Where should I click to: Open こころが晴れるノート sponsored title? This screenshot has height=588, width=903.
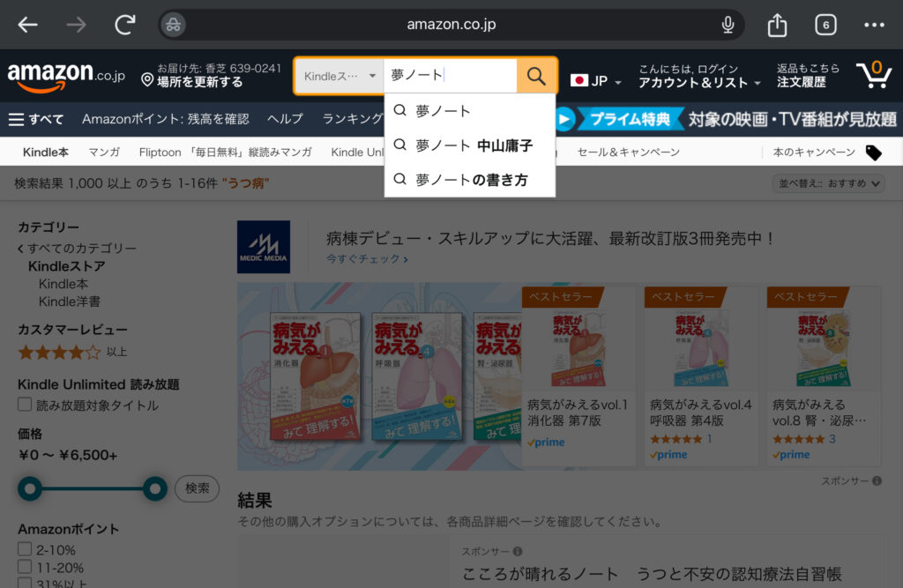(652, 574)
